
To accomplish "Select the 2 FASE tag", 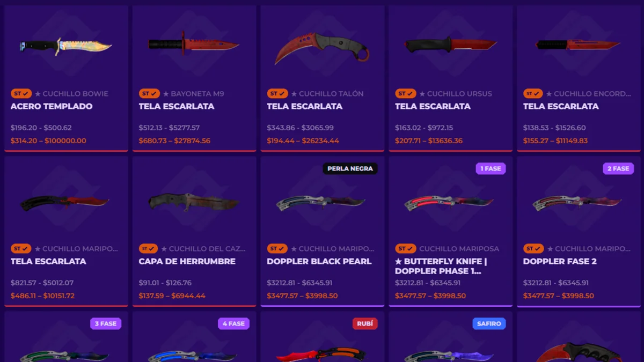I will coord(618,168).
